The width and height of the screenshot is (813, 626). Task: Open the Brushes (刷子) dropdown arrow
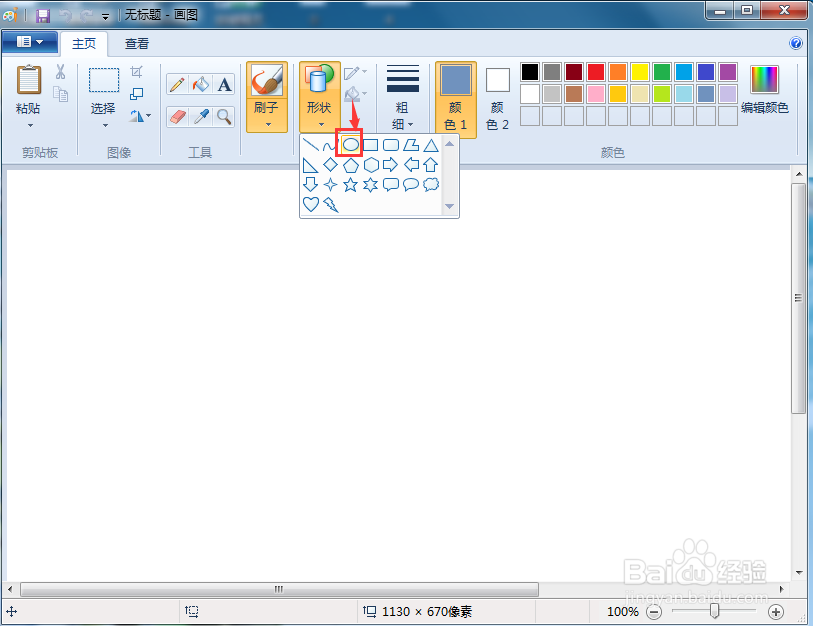pyautogui.click(x=268, y=124)
